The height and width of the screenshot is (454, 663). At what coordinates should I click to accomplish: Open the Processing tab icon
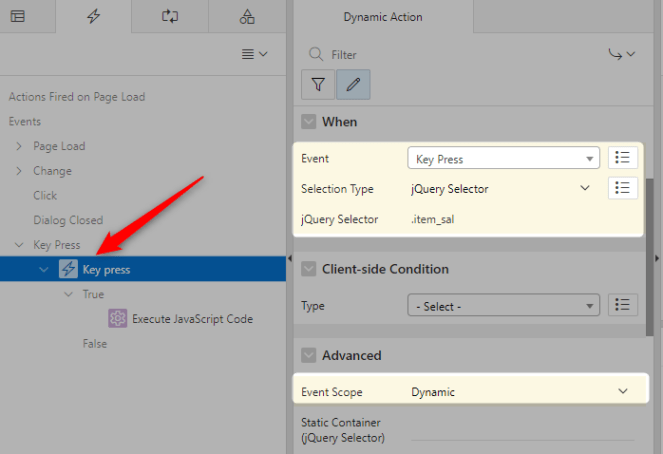tap(169, 17)
